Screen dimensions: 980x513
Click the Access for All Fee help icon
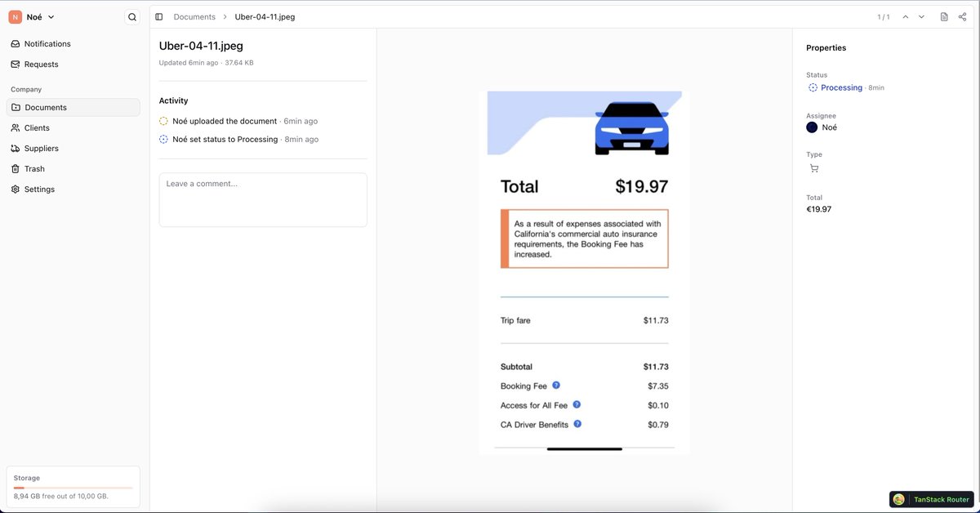click(x=577, y=404)
